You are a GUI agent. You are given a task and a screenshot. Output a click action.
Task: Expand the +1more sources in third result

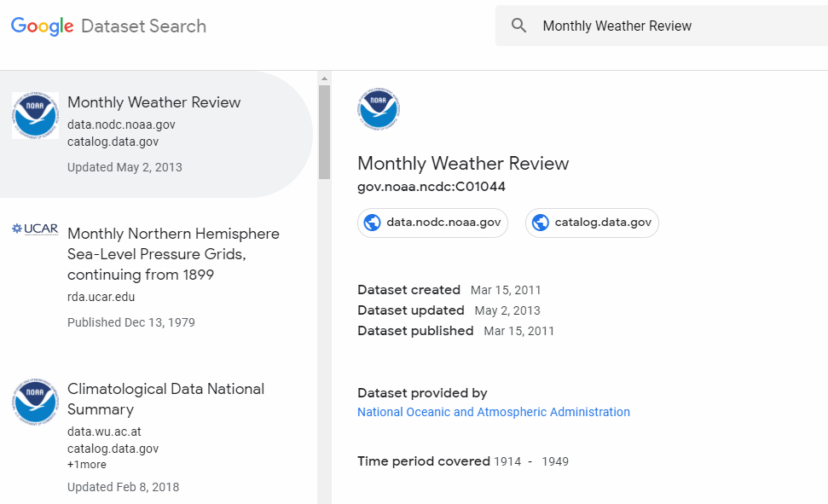pos(87,465)
